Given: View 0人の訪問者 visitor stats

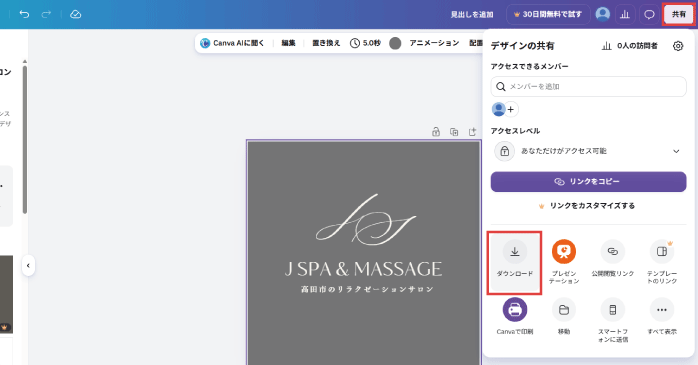Looking at the screenshot, I should [x=629, y=46].
